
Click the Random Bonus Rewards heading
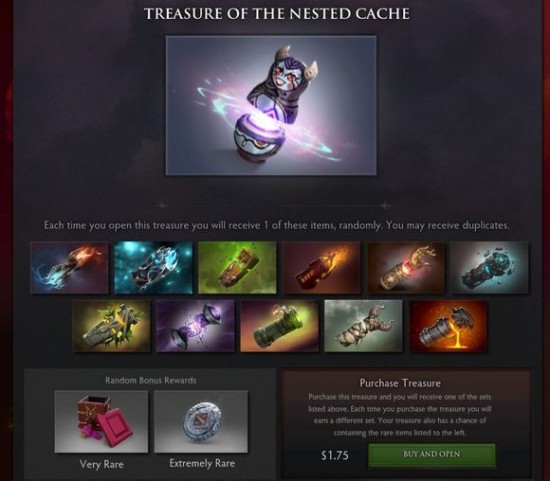pyautogui.click(x=151, y=380)
